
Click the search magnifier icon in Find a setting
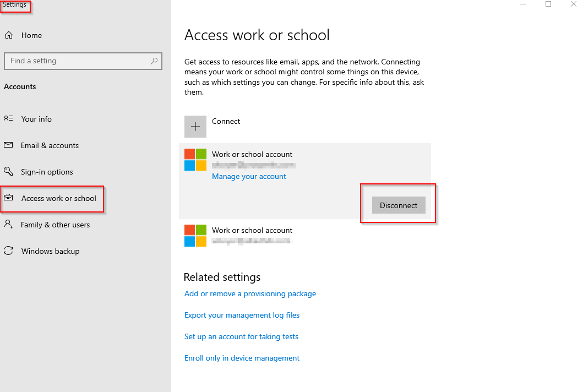154,61
